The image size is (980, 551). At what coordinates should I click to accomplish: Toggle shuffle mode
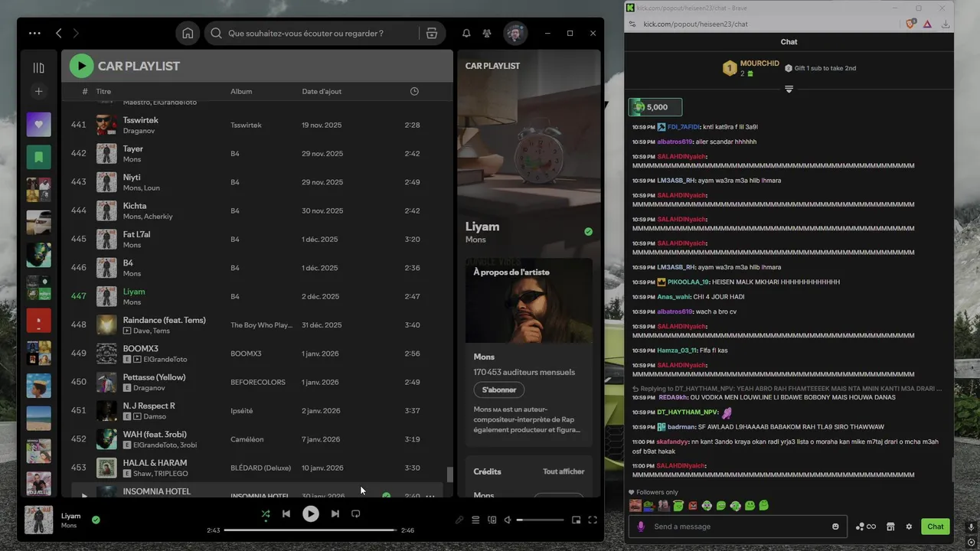point(266,514)
